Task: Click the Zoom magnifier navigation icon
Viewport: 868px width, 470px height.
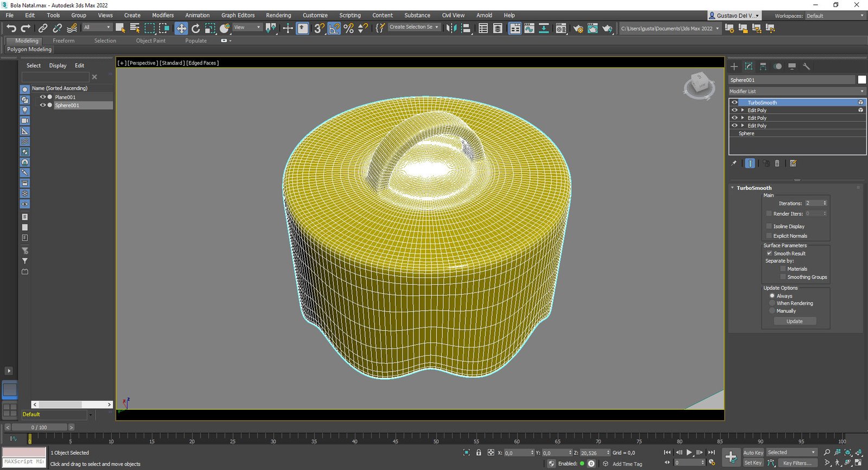Action: click(827, 452)
